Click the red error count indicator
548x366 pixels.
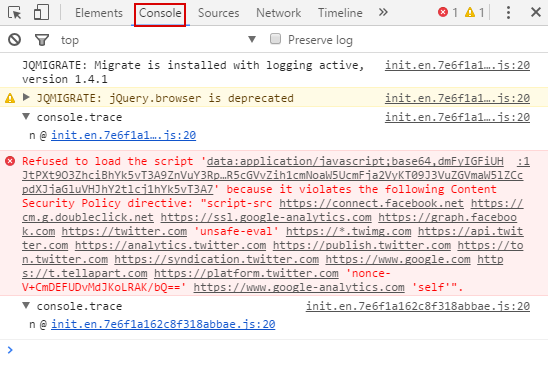[x=448, y=13]
